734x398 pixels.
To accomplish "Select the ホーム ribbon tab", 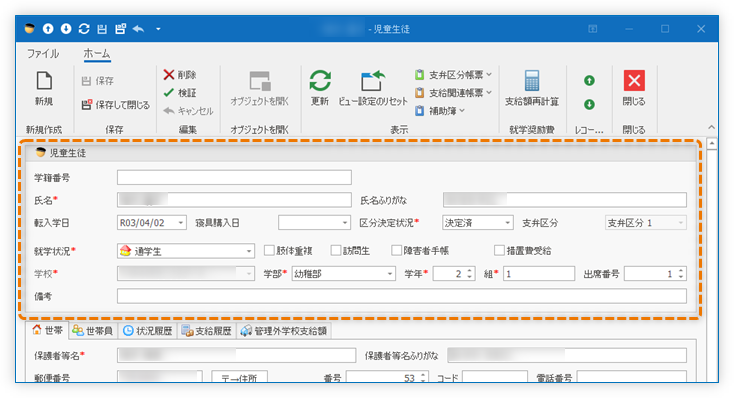I will [x=97, y=54].
